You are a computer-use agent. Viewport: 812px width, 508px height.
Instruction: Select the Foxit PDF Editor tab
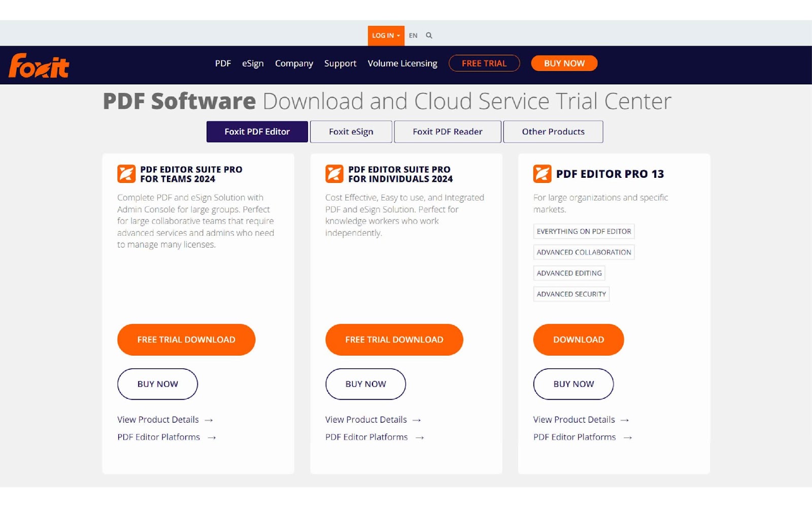tap(257, 132)
